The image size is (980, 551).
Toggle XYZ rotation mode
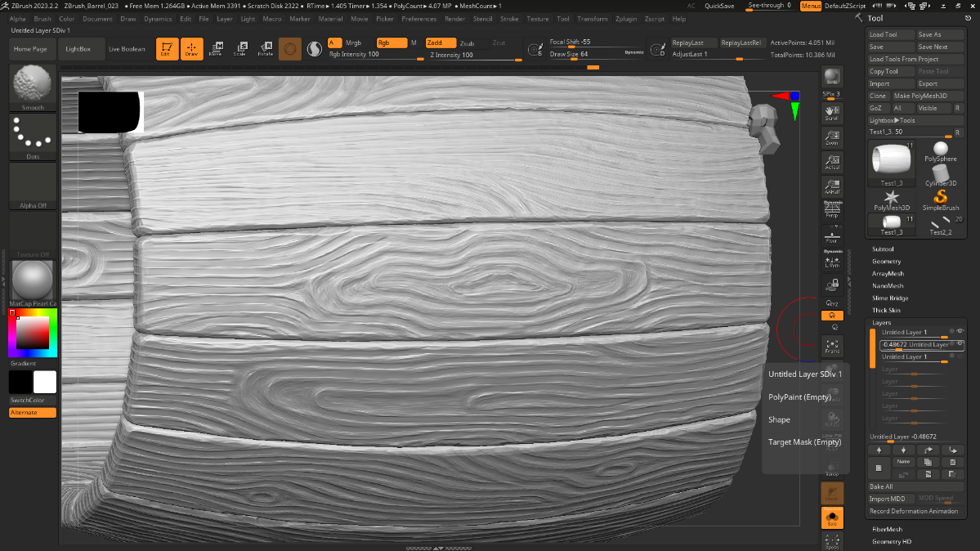coord(832,303)
